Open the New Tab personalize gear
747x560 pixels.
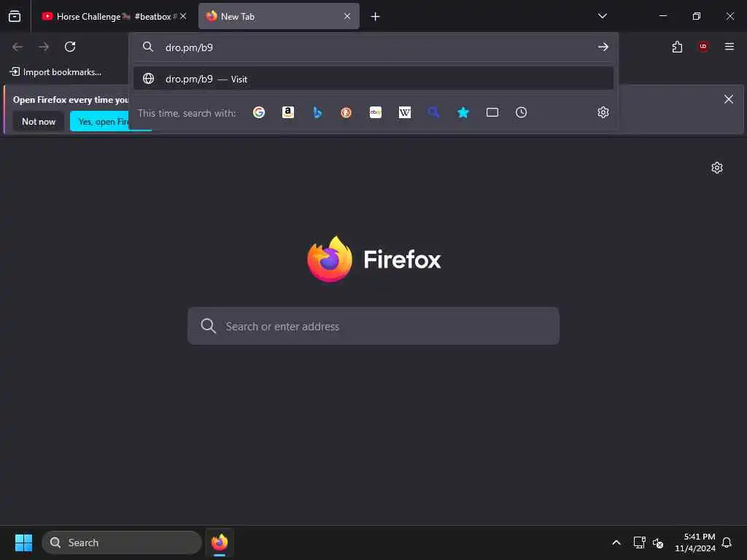[x=717, y=168]
